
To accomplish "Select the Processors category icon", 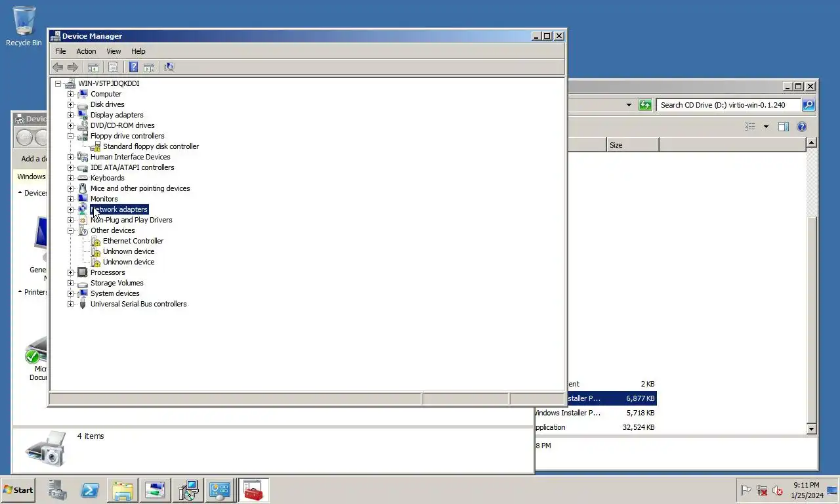I will click(x=83, y=272).
